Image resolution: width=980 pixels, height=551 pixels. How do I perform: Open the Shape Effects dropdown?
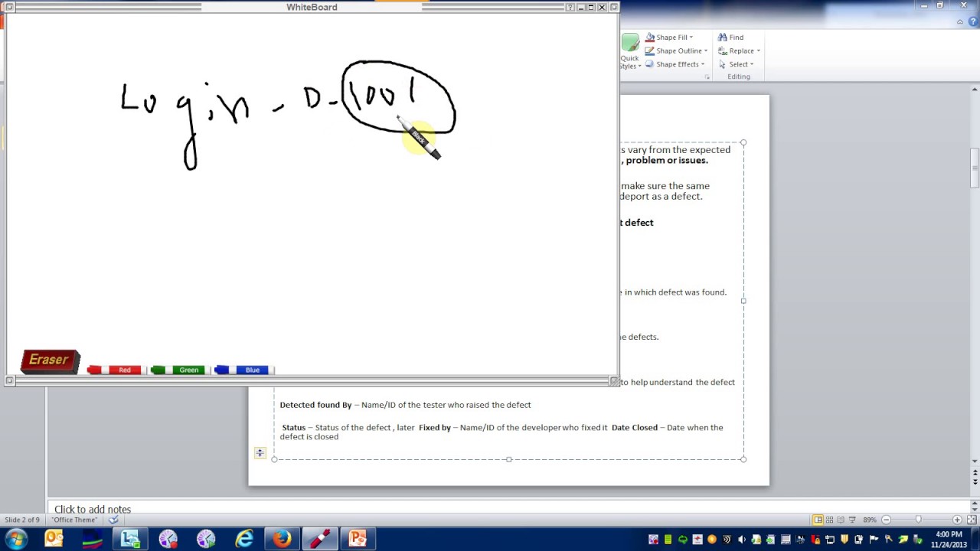pyautogui.click(x=675, y=64)
